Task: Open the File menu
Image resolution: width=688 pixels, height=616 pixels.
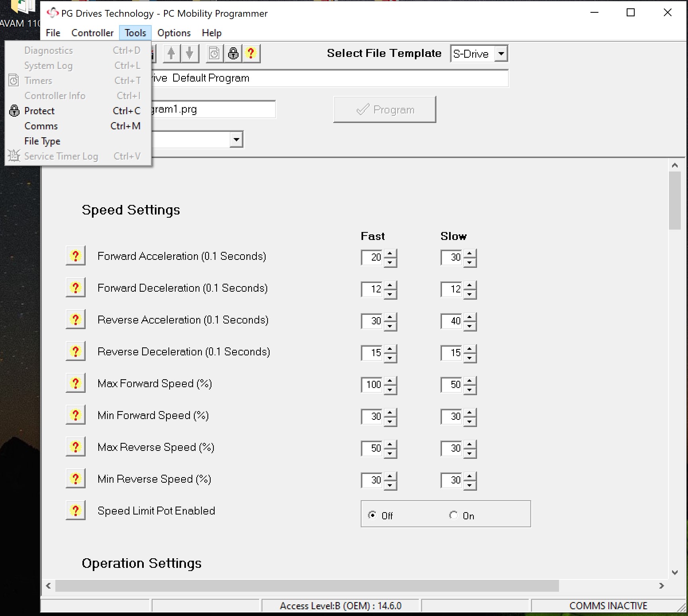Action: point(53,33)
